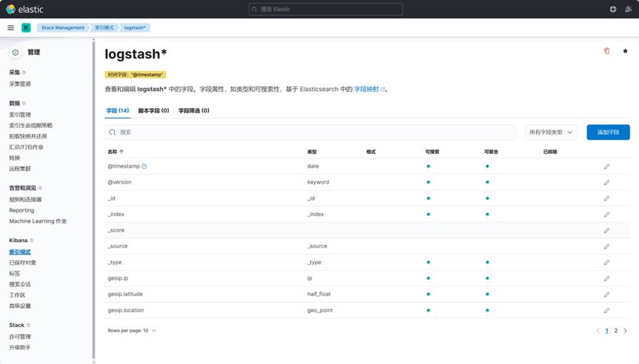Edit the _id field
Image resolution: width=639 pixels, height=364 pixels.
(x=607, y=198)
